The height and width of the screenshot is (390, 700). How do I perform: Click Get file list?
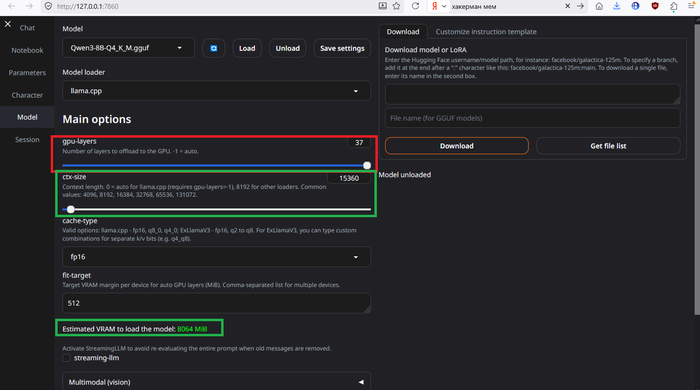point(608,146)
